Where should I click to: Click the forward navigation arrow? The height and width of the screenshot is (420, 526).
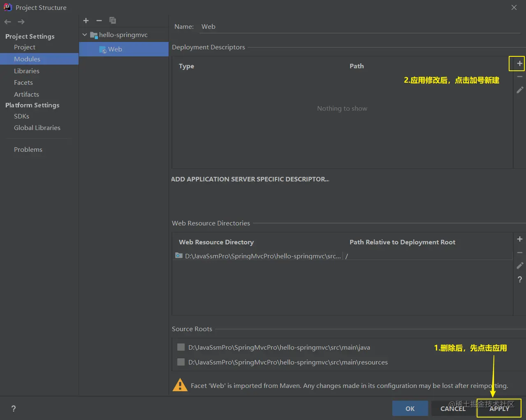21,22
